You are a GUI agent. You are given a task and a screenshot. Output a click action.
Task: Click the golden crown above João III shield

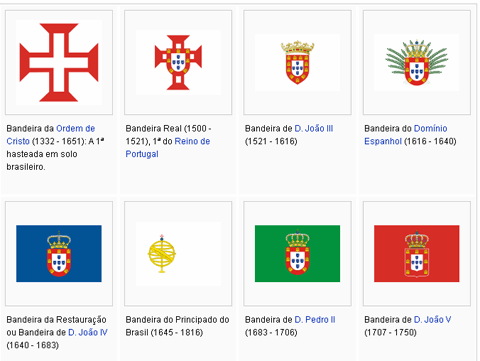(x=297, y=47)
